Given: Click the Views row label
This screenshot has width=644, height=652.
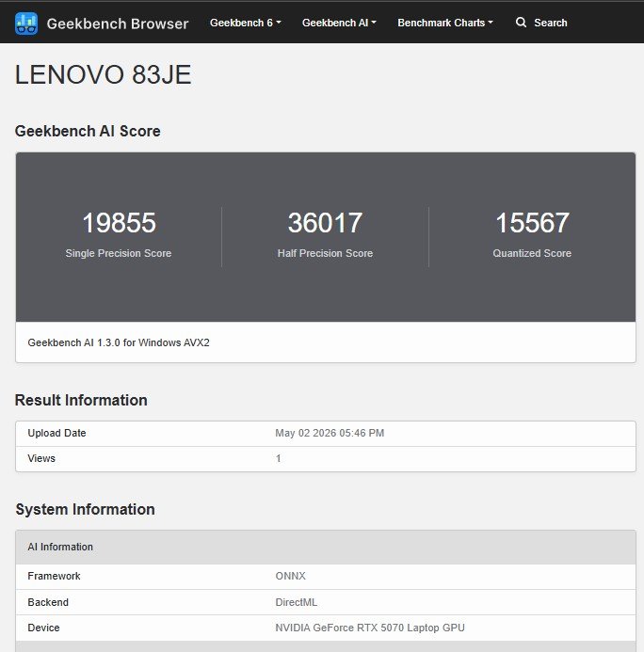Looking at the screenshot, I should pyautogui.click(x=41, y=458).
